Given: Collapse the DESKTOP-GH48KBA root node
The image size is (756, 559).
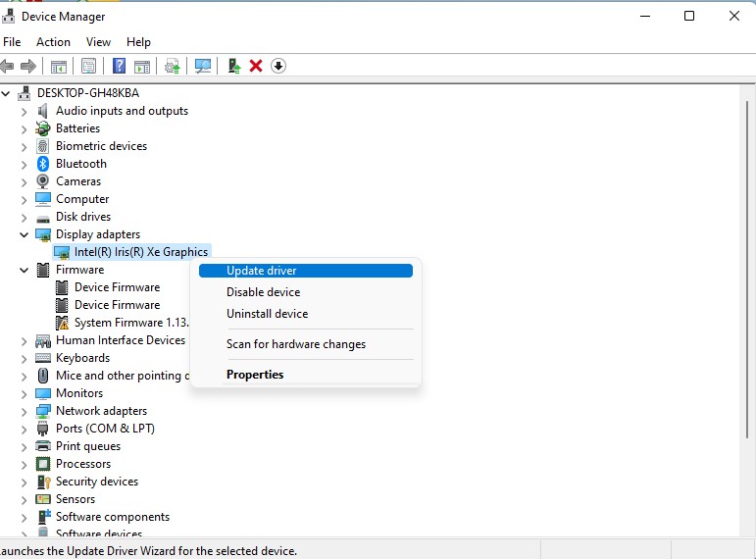Looking at the screenshot, I should (x=6, y=93).
